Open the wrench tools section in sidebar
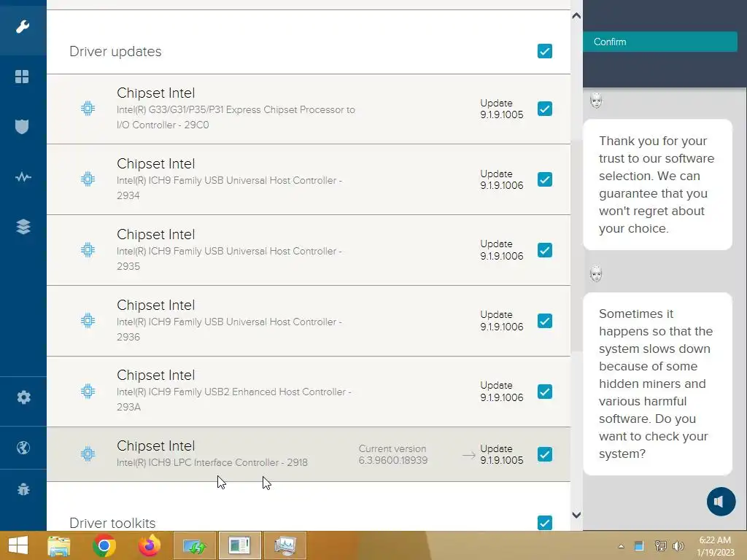This screenshot has height=560, width=747. (x=23, y=27)
